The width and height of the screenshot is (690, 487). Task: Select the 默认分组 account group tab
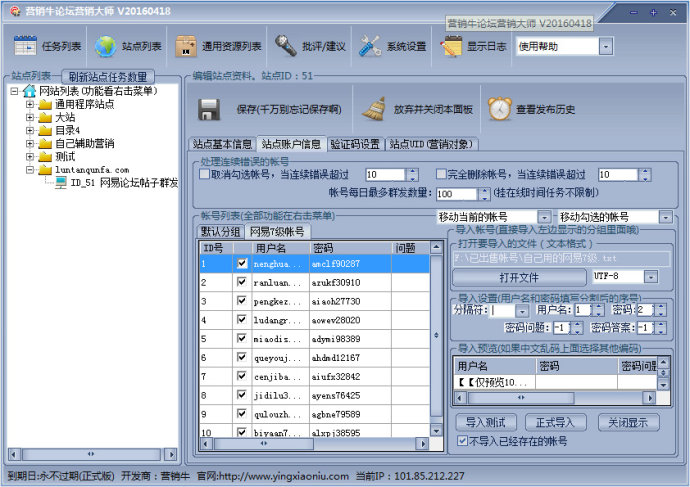(x=221, y=231)
